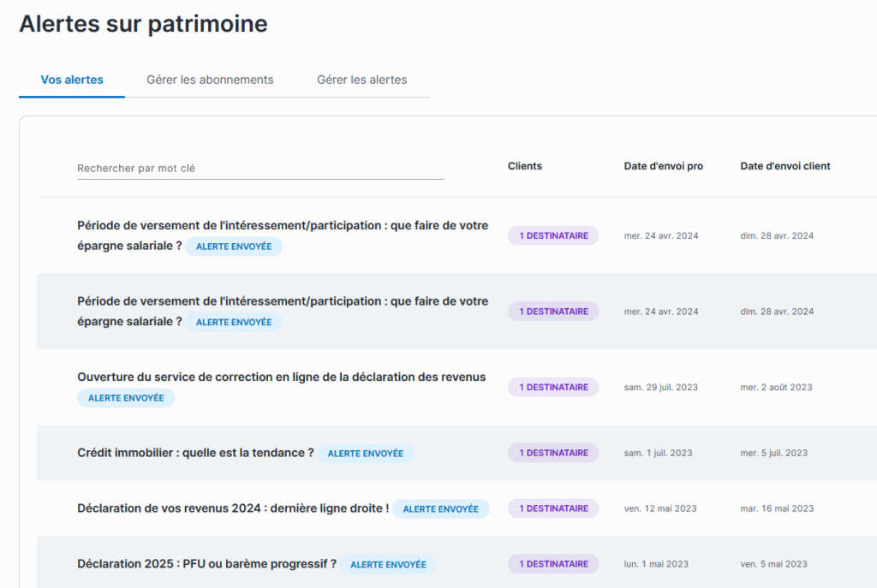
Task: Click the "sam. 29 juil. 2023" send date
Action: [660, 387]
